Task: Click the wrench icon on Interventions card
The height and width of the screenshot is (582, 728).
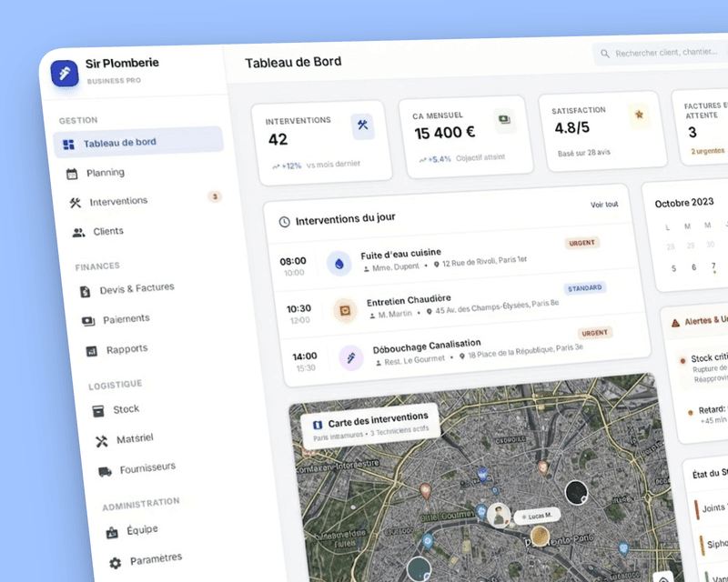Action: click(x=362, y=125)
